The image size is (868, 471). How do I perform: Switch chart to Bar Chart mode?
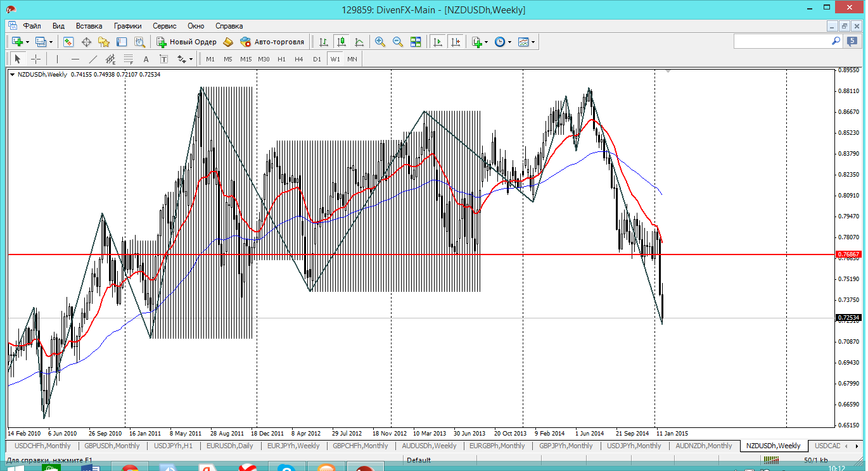tap(324, 42)
